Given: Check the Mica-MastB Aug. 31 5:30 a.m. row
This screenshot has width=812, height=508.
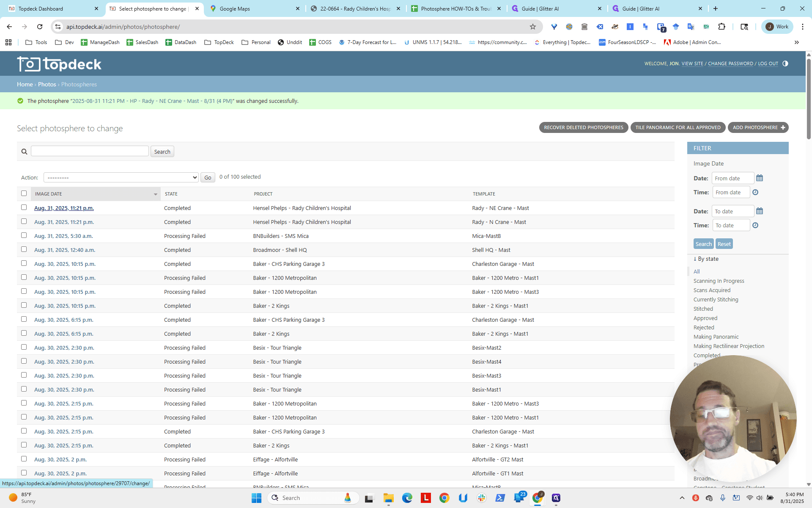Looking at the screenshot, I should pos(24,235).
